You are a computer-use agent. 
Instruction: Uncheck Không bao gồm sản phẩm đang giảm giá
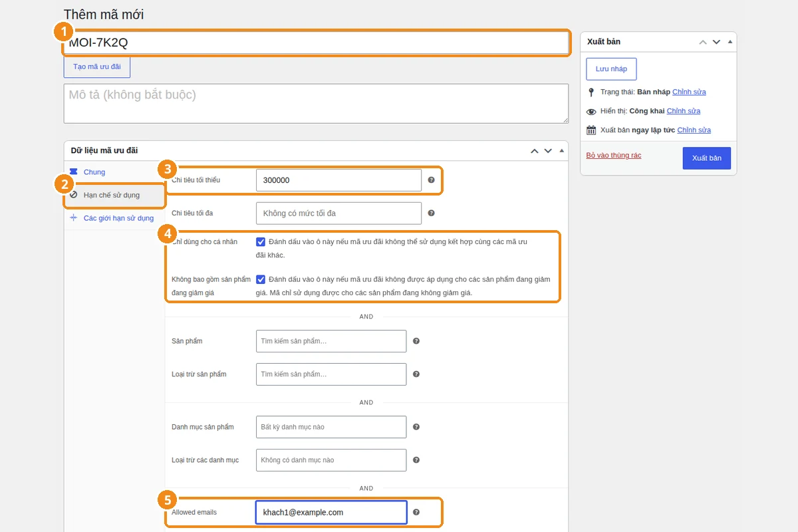pyautogui.click(x=261, y=280)
